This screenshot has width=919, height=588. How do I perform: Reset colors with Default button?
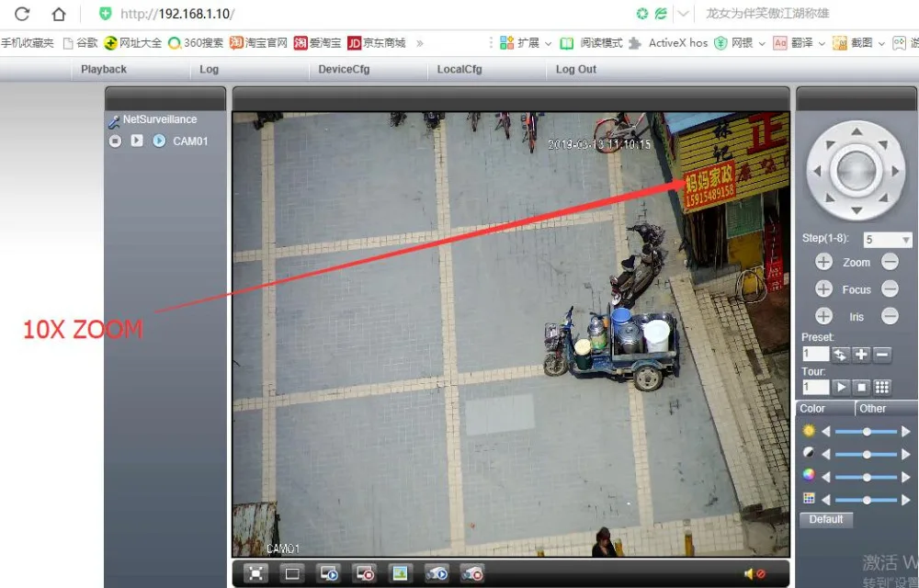826,519
